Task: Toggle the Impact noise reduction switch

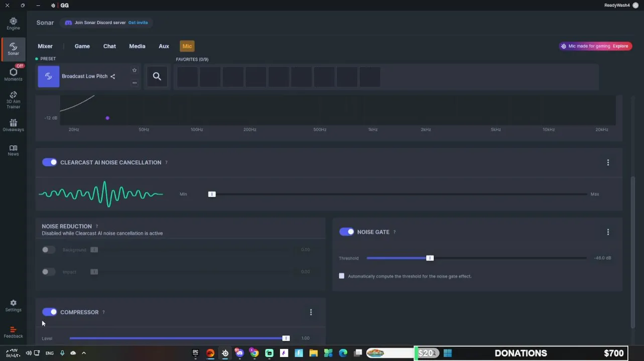Action: [x=48, y=272]
